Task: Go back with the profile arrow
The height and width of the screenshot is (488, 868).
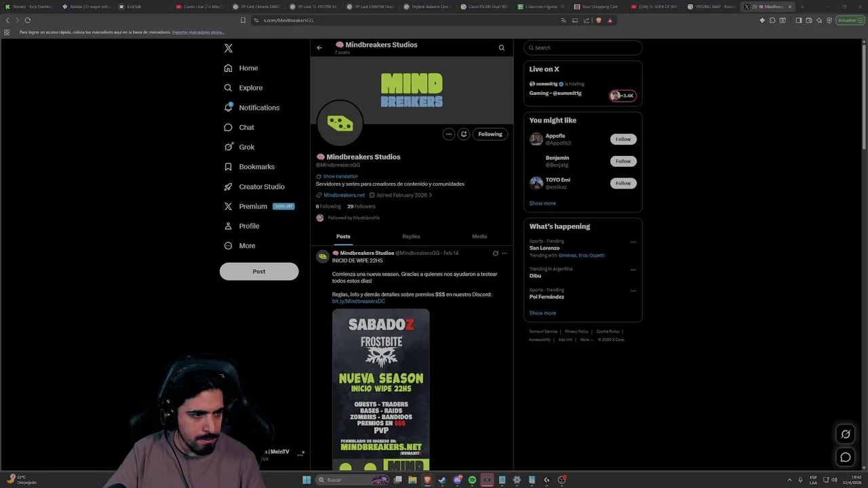Action: tap(319, 47)
